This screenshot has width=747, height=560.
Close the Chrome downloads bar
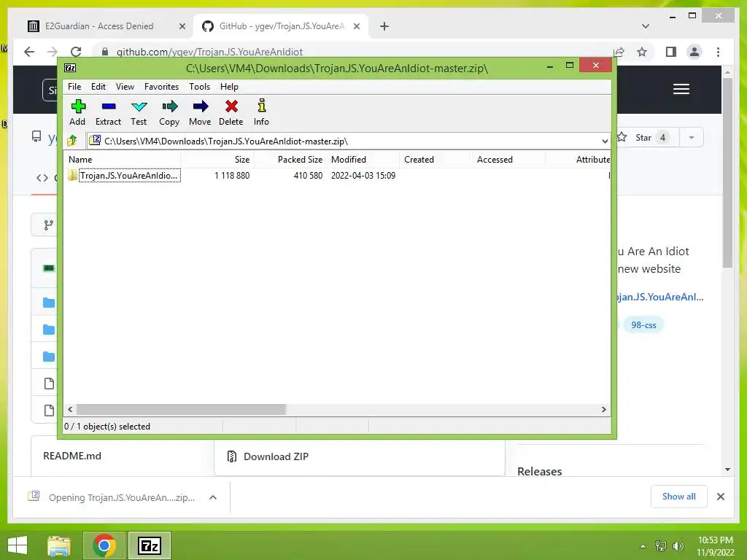point(721,497)
